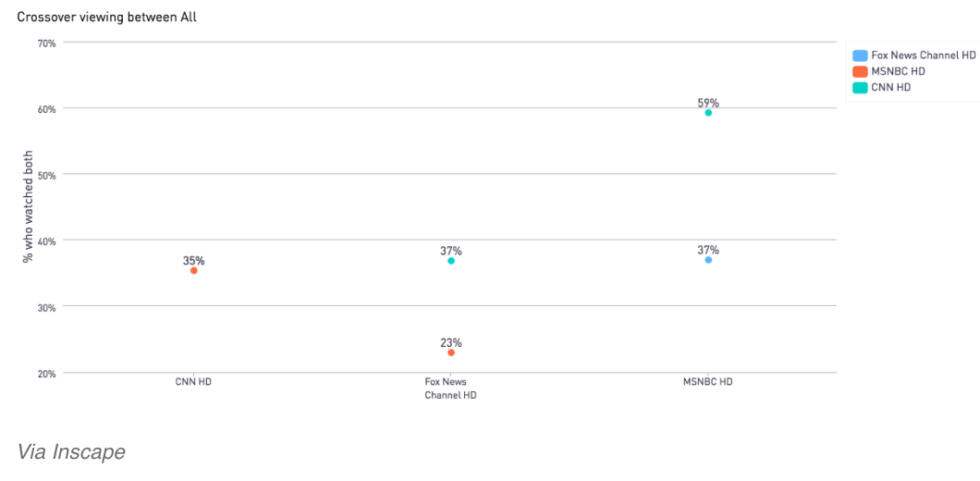Click the Via Inscape caption

pos(70,451)
